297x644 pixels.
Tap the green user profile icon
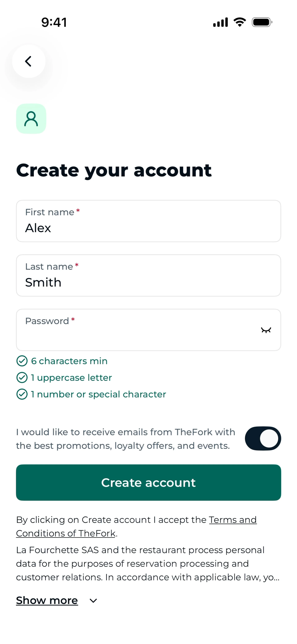[31, 119]
